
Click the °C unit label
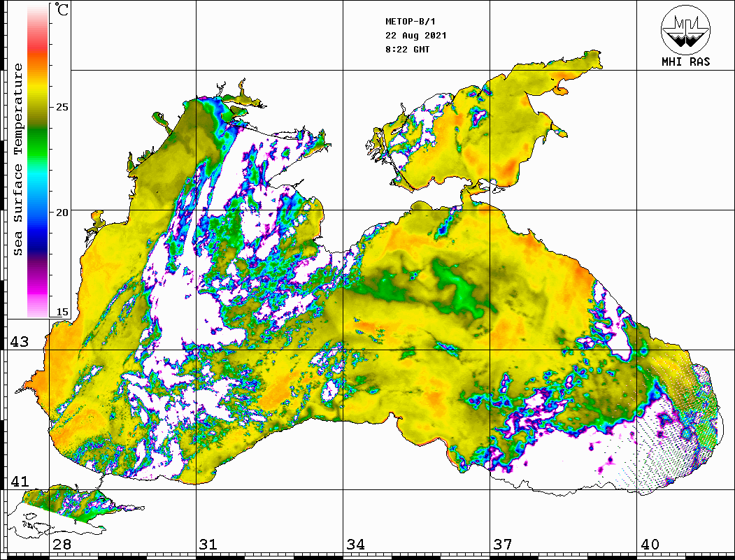point(62,10)
